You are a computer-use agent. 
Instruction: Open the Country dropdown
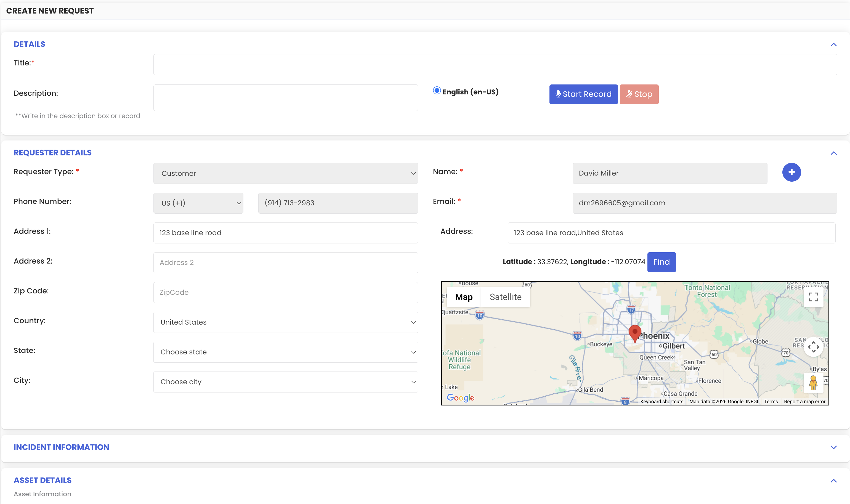(285, 322)
